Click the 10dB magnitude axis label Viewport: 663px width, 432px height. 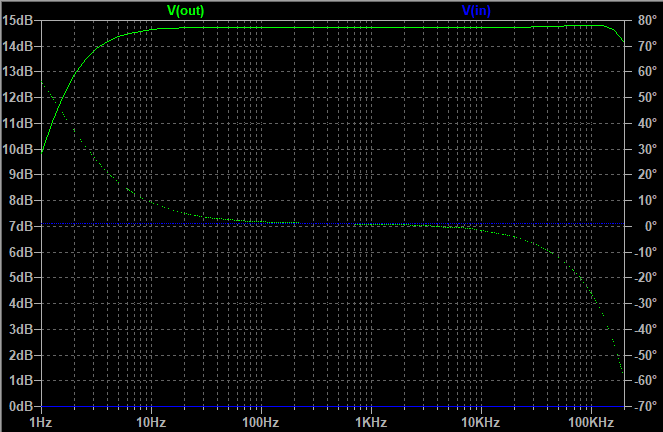tap(17, 149)
